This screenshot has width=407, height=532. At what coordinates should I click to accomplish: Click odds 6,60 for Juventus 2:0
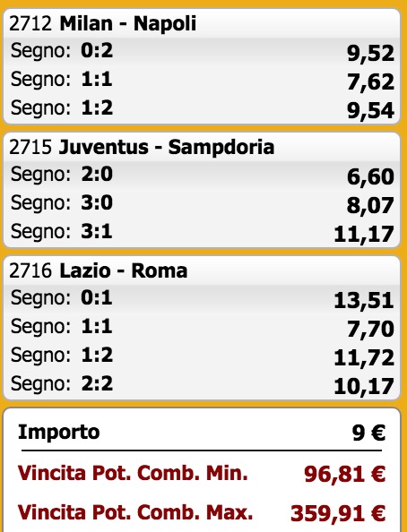click(370, 176)
